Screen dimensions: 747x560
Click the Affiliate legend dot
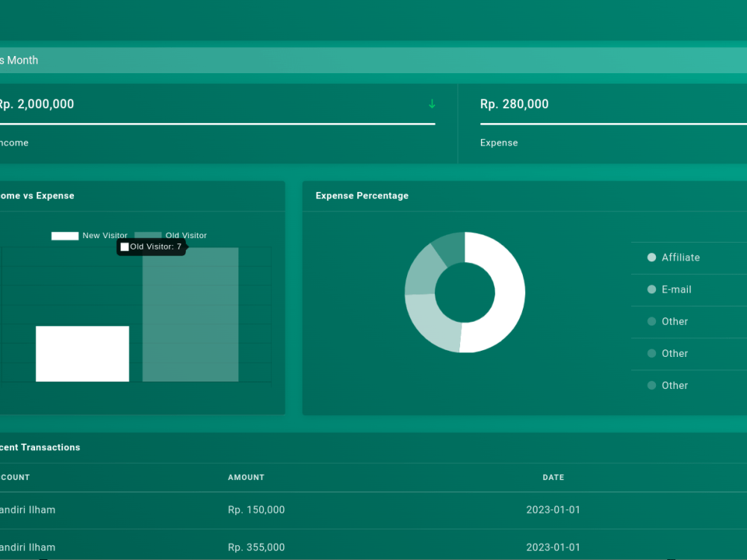click(x=652, y=258)
